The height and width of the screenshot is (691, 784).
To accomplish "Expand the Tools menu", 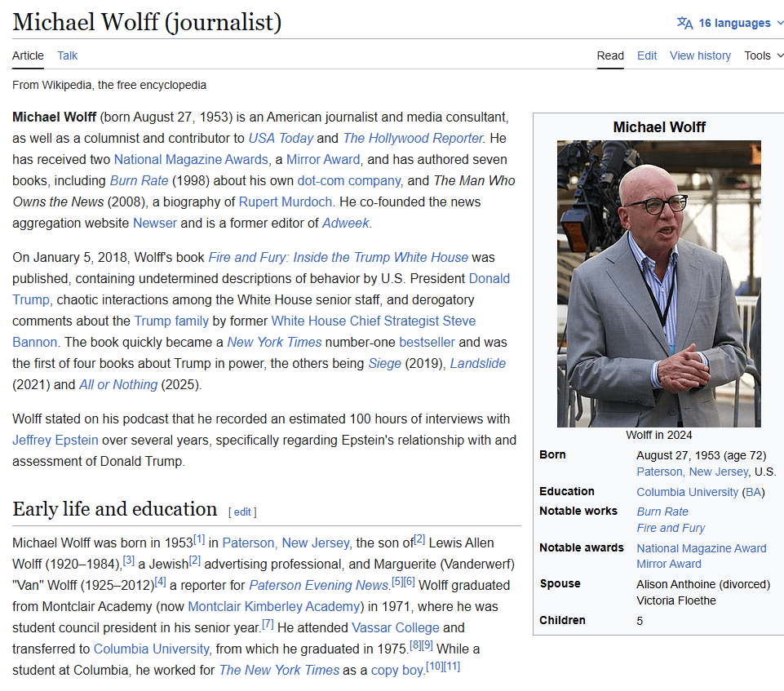I will click(764, 55).
